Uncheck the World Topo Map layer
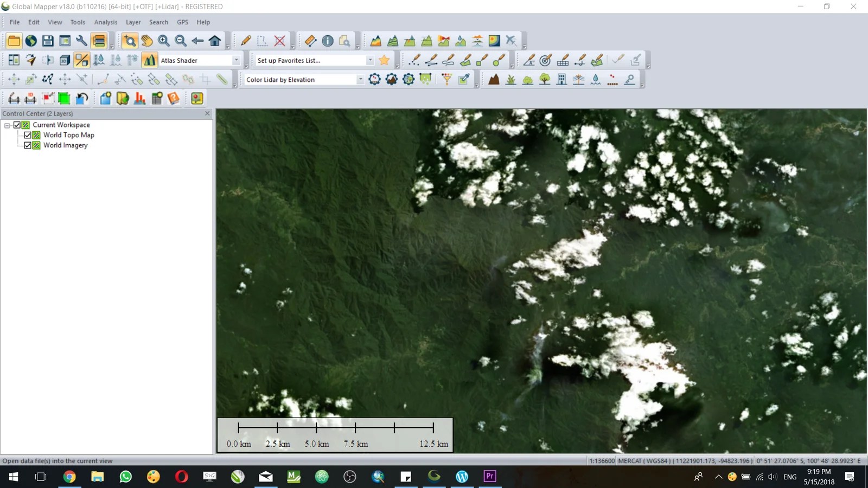The image size is (868, 488). tap(28, 135)
